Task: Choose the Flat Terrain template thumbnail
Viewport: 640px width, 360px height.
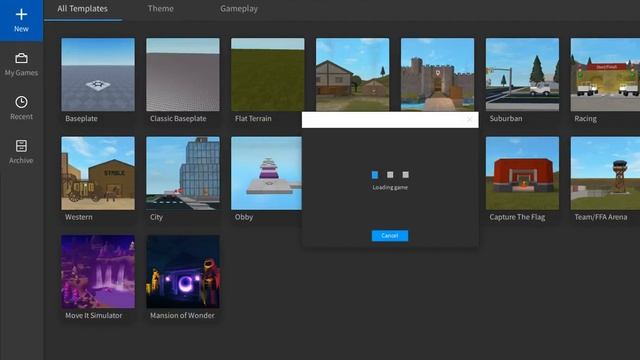Action: (x=268, y=75)
